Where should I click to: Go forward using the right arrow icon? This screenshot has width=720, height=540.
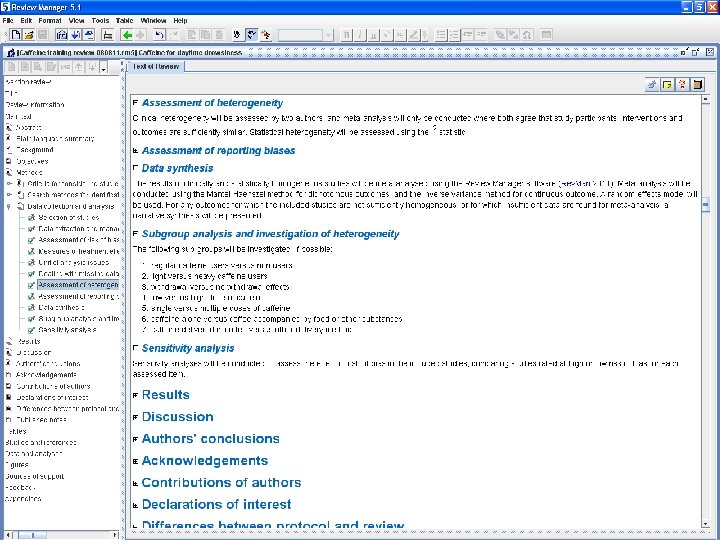(x=141, y=35)
